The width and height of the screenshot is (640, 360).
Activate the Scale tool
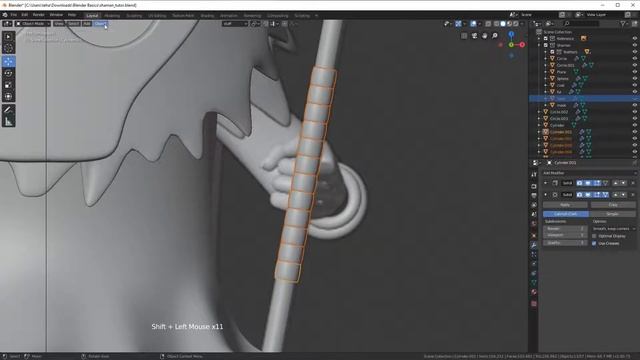[8, 85]
